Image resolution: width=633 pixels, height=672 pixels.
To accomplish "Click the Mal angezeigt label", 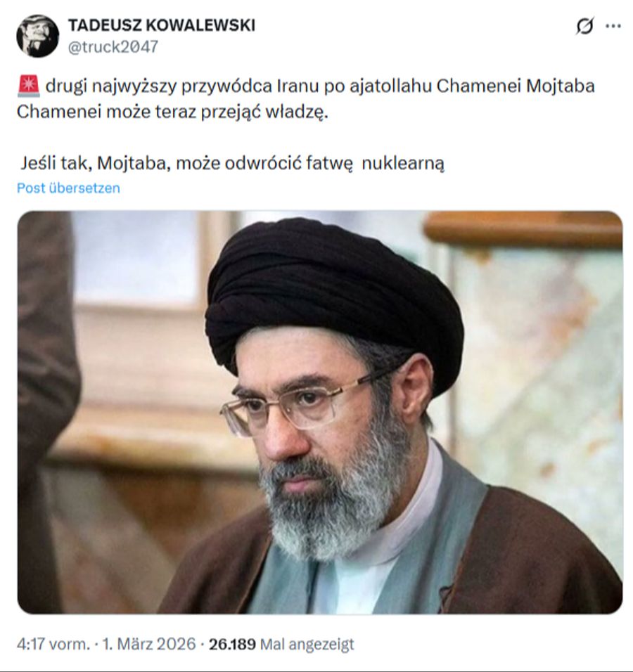I will point(307,644).
